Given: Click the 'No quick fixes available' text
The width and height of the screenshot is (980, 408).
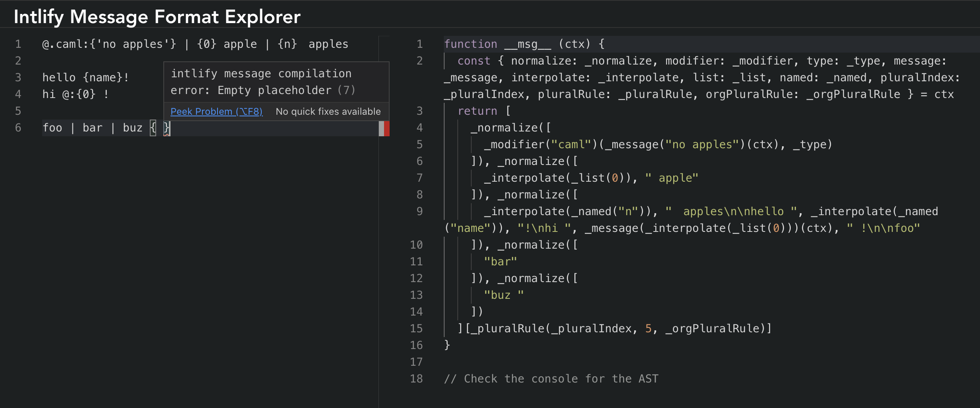Looking at the screenshot, I should click(x=328, y=112).
